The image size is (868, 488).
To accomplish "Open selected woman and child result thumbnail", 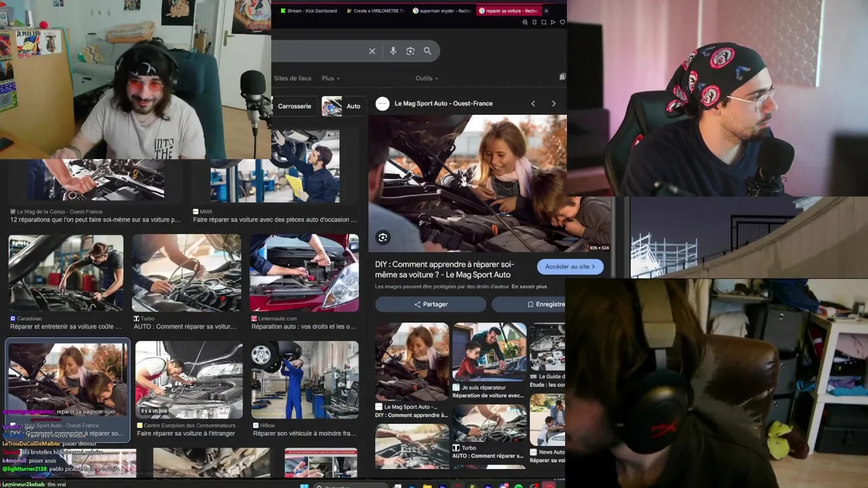I will point(67,378).
